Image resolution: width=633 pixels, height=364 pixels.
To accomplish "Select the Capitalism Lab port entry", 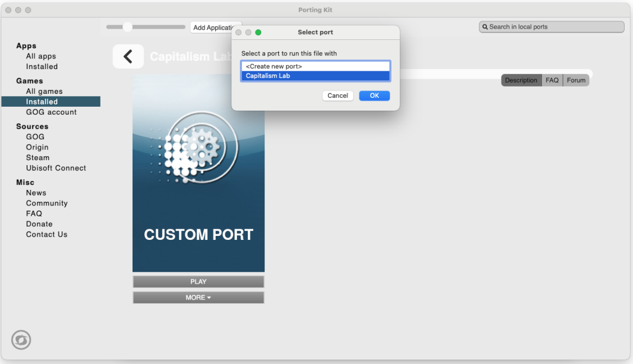I will click(316, 76).
